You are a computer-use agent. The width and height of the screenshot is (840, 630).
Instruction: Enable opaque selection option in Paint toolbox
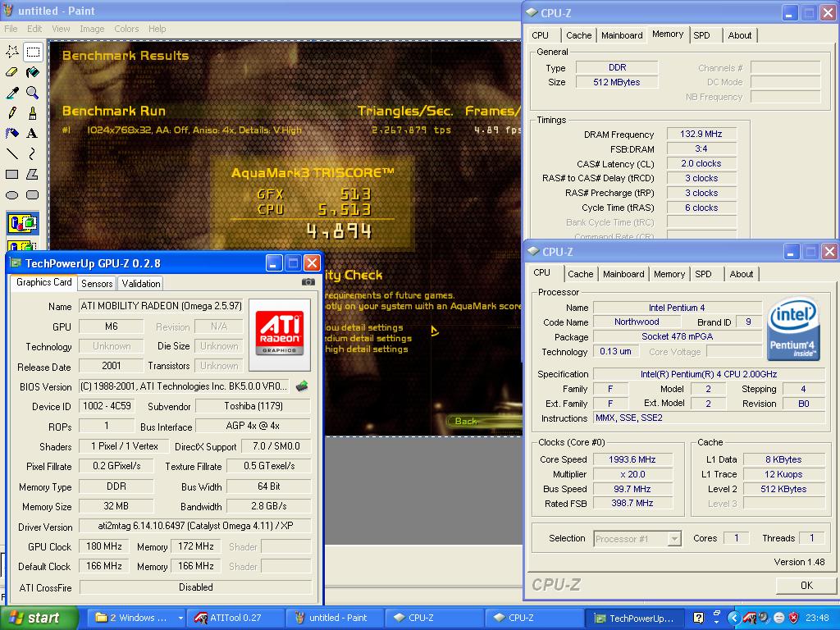(22, 223)
